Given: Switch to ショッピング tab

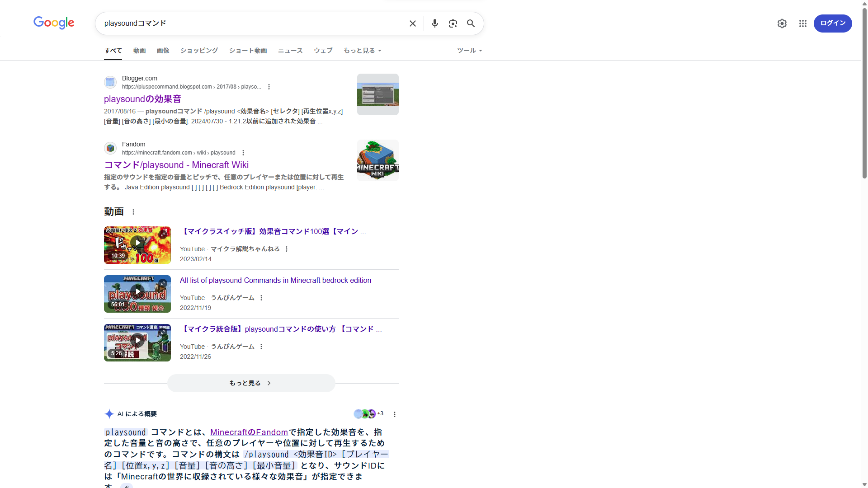Looking at the screenshot, I should (199, 51).
